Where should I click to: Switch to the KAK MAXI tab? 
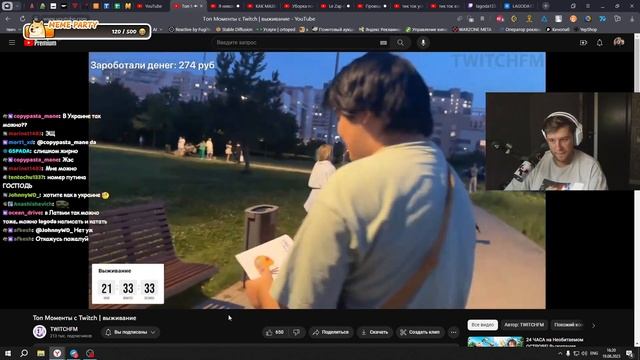point(261,6)
